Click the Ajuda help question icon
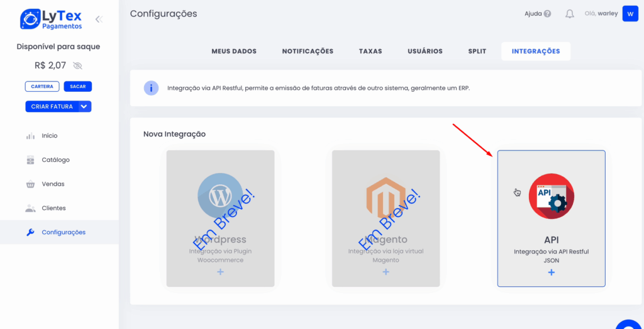This screenshot has height=329, width=644. (x=547, y=14)
